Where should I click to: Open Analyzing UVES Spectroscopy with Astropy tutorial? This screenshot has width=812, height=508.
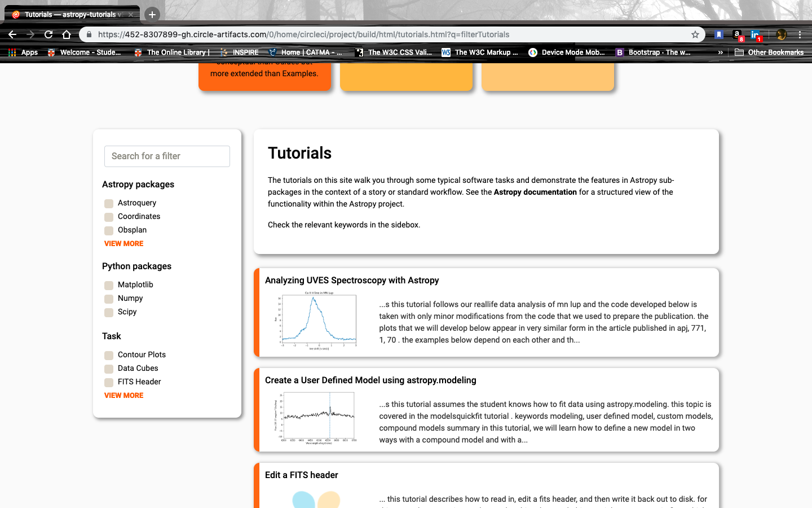pos(352,281)
